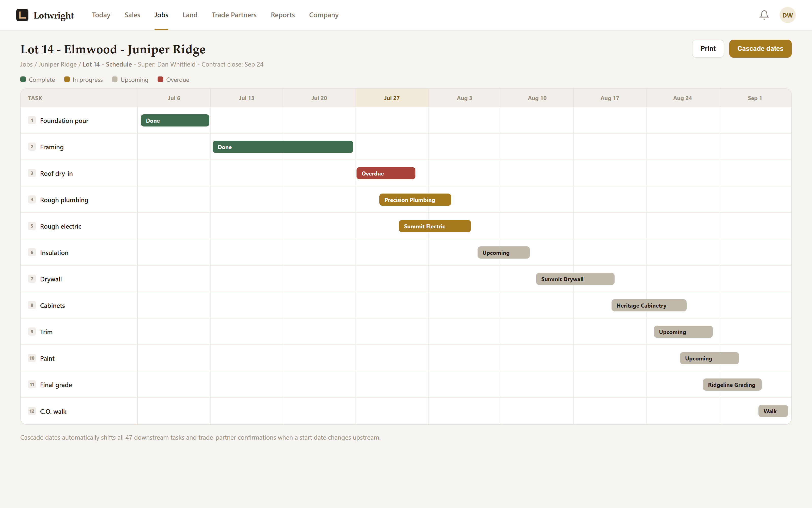This screenshot has height=508, width=812.
Task: Click the highlighted Jul 27 week header
Action: click(392, 98)
